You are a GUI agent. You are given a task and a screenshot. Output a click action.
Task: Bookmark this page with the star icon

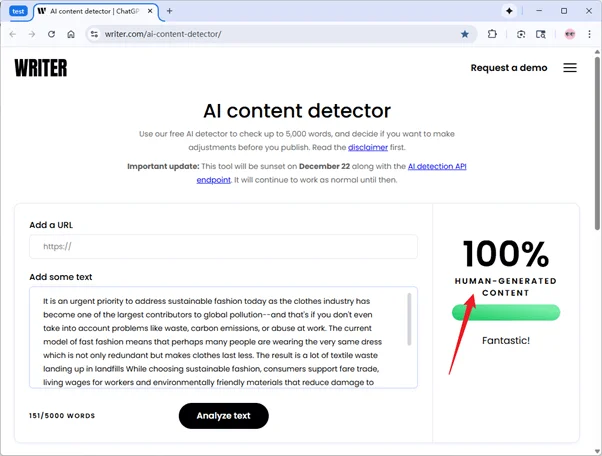point(465,34)
